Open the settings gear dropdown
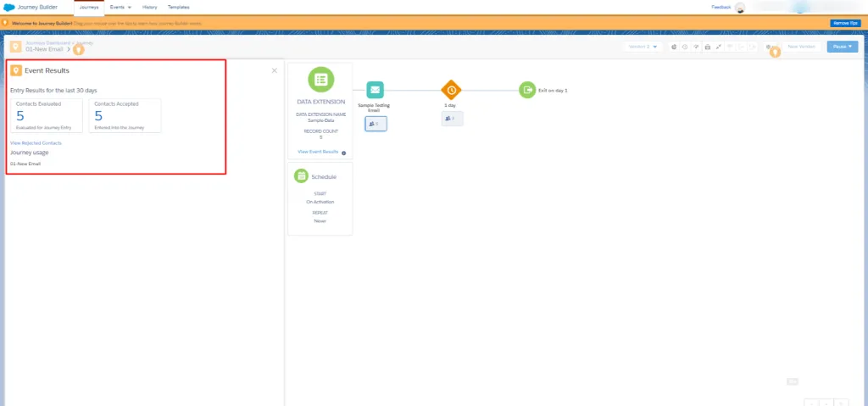This screenshot has width=868, height=406. pos(770,47)
